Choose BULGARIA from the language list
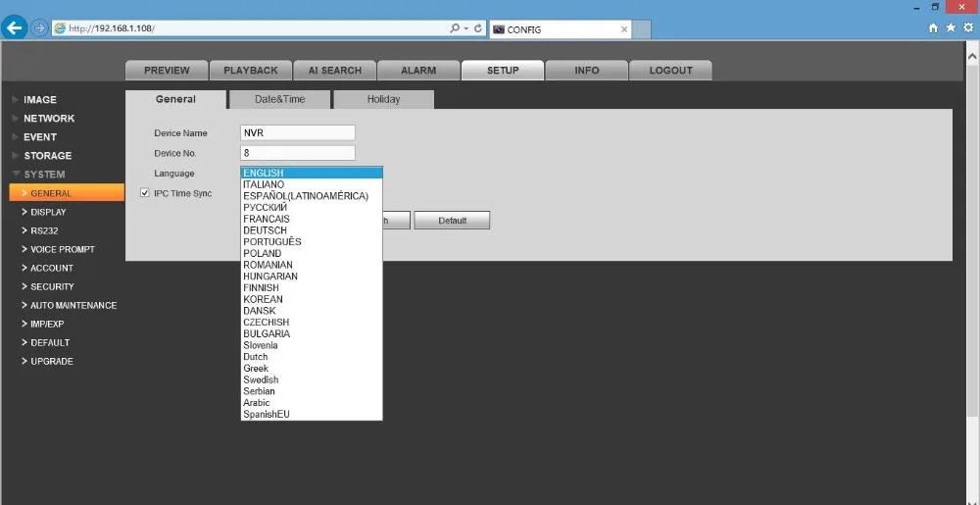980x505 pixels. click(312, 333)
